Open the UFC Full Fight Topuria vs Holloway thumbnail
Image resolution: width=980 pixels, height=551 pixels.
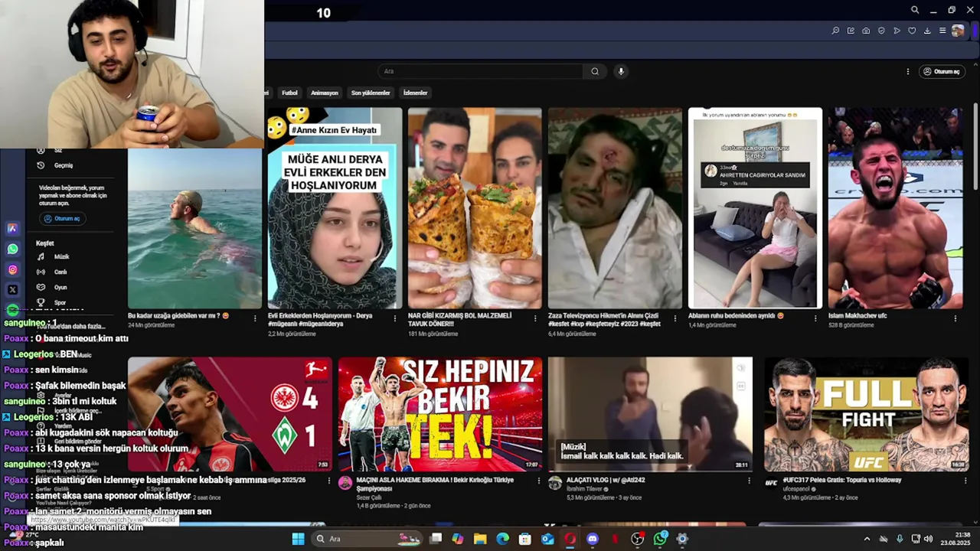[865, 414]
